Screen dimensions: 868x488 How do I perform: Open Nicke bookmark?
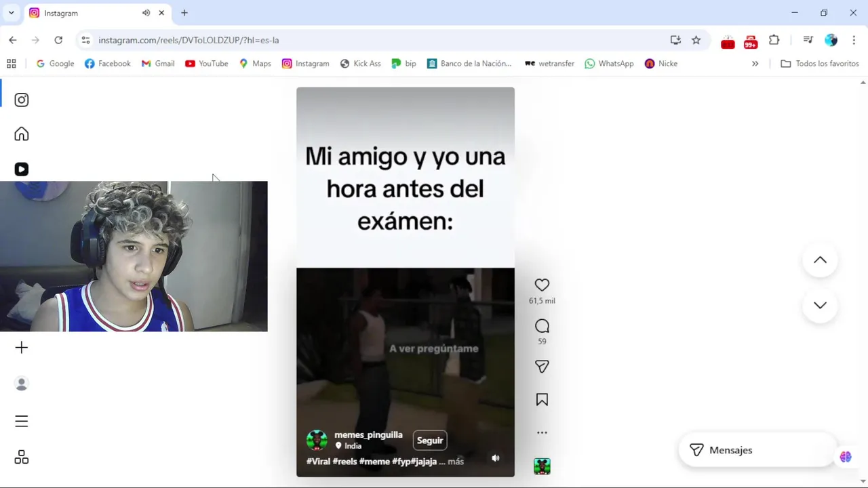(x=660, y=64)
